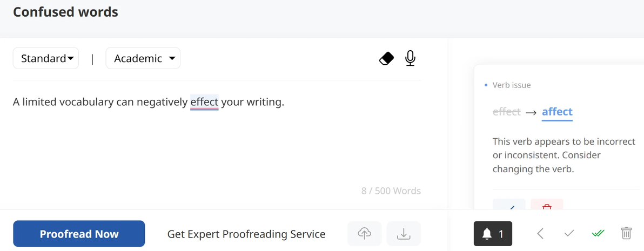Open the bell notifications counter
644x251 pixels.
coord(493,234)
